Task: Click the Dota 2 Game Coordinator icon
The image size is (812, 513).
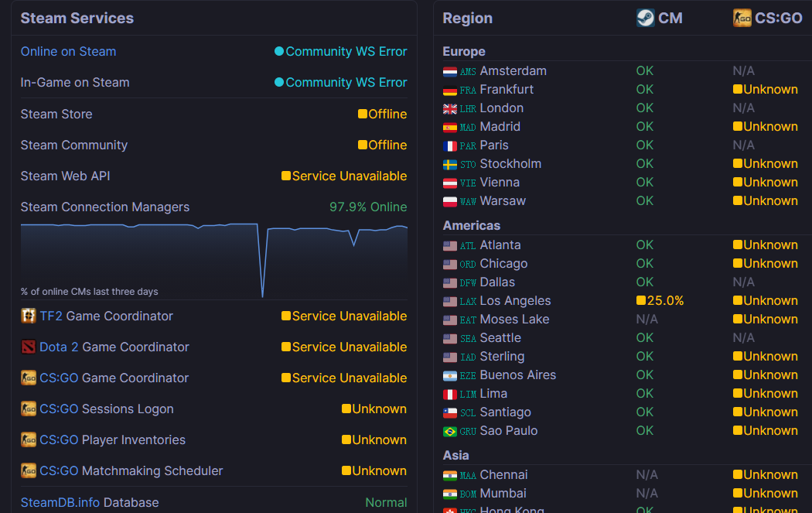Action: (x=29, y=347)
